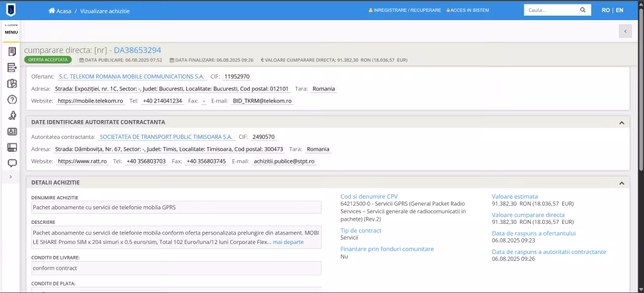Viewport: 644px width, 293px height.
Task: Switch language to EN
Action: click(x=619, y=10)
